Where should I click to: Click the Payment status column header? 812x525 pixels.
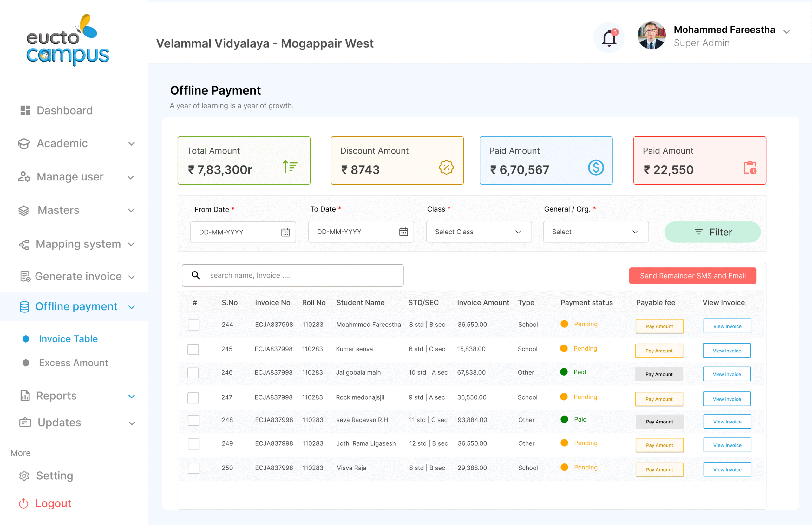tap(586, 302)
